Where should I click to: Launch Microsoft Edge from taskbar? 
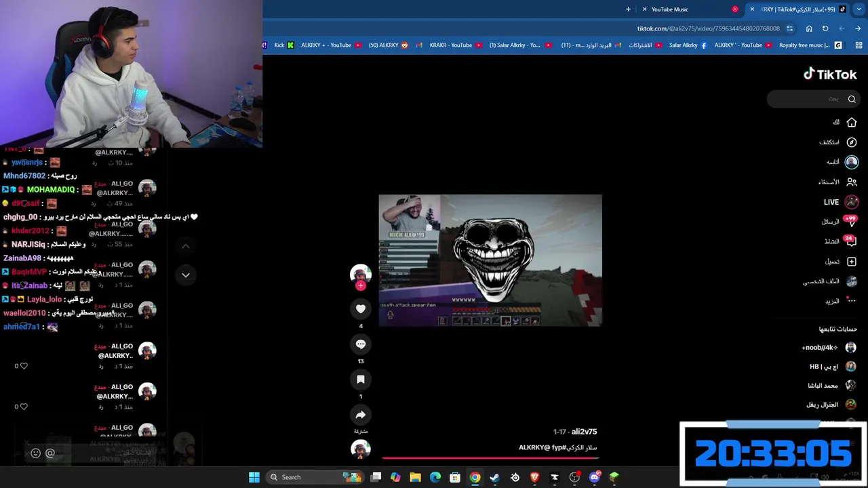tap(435, 477)
